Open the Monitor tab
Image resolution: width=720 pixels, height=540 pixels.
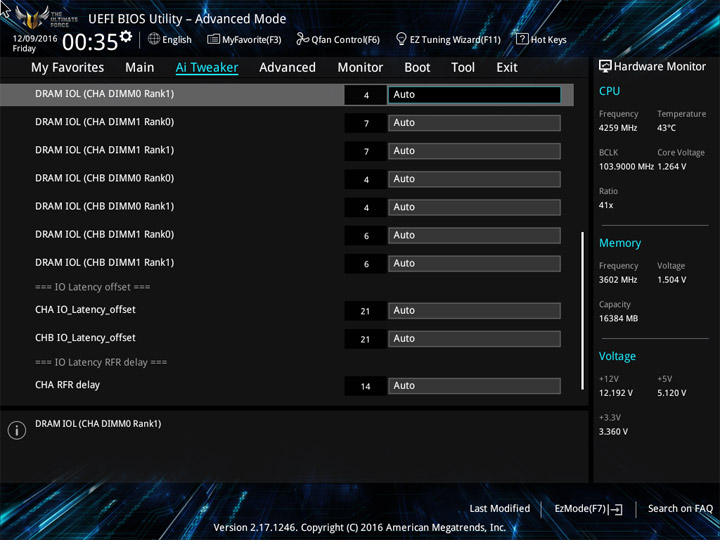360,68
